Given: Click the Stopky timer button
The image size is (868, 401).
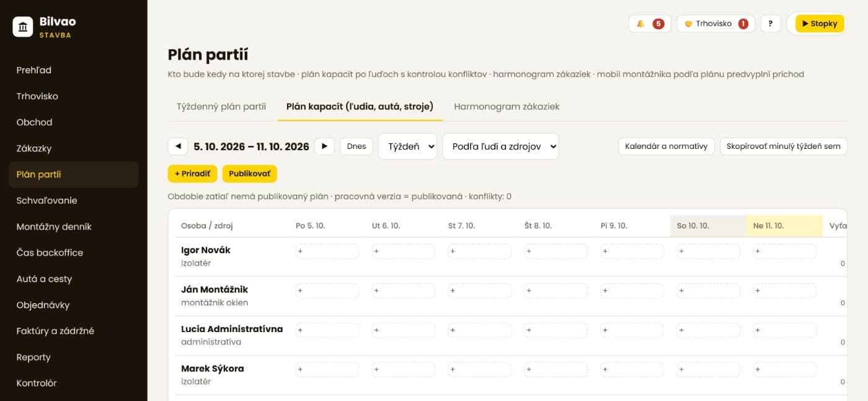Looking at the screenshot, I should pyautogui.click(x=820, y=24).
